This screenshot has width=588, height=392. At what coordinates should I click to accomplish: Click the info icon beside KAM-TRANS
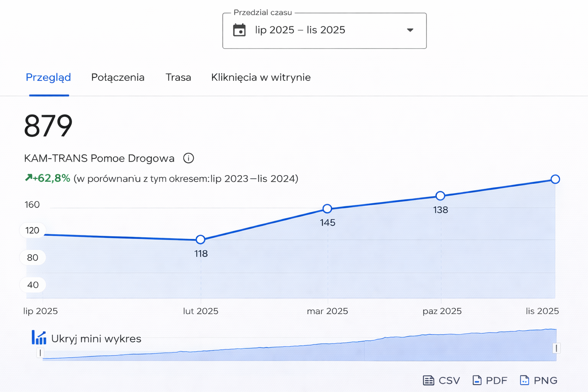click(188, 158)
